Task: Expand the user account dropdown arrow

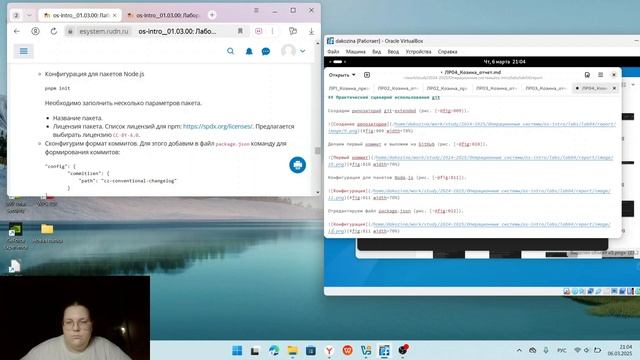Action: tap(302, 51)
